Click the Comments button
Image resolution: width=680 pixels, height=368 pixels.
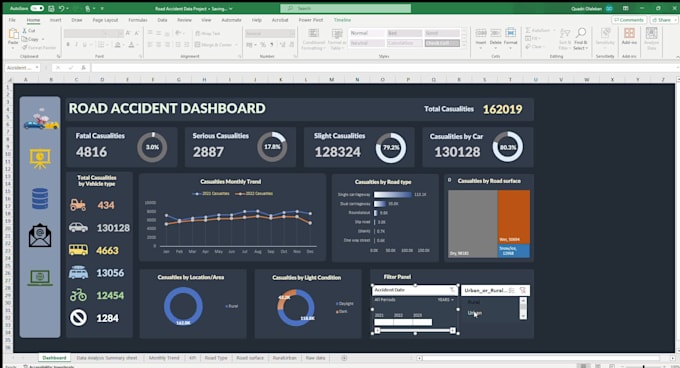tap(629, 20)
